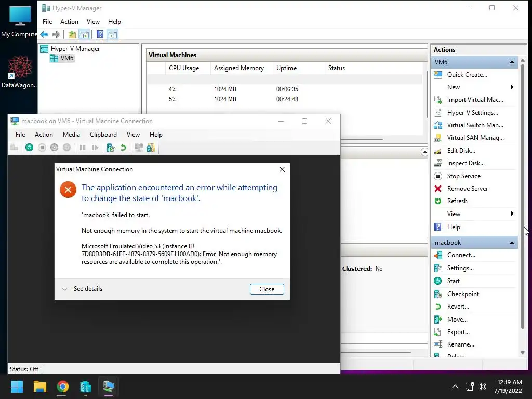The height and width of the screenshot is (399, 532).
Task: Click volume icon in system tray
Action: point(482,387)
